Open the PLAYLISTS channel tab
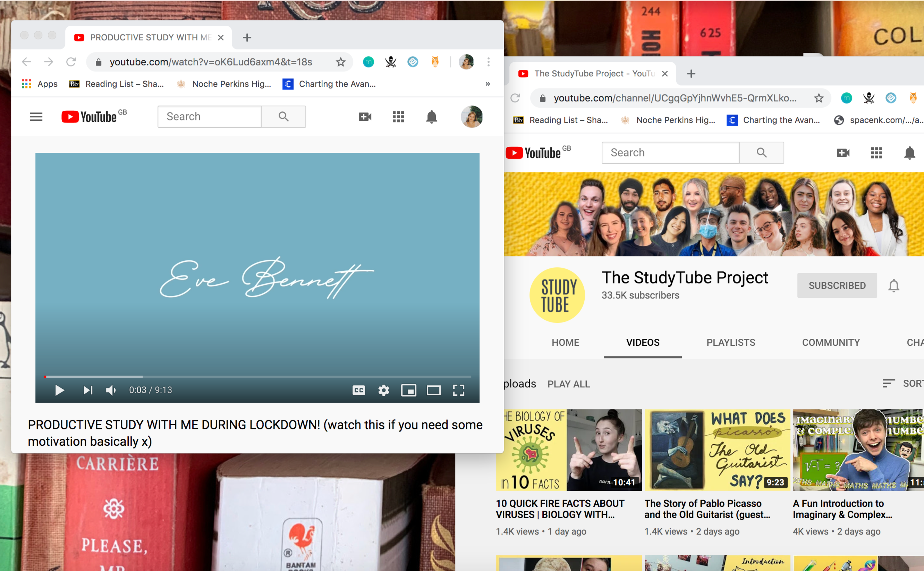924x571 pixels. coord(731,343)
